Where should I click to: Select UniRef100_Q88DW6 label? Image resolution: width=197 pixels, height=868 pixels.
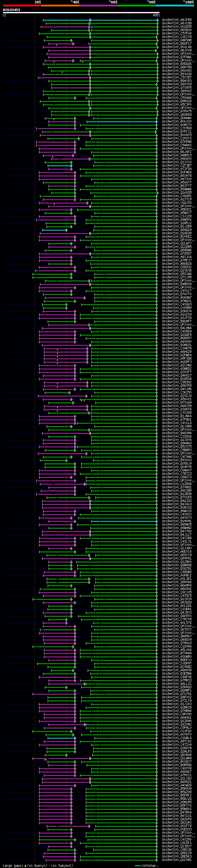point(177,250)
